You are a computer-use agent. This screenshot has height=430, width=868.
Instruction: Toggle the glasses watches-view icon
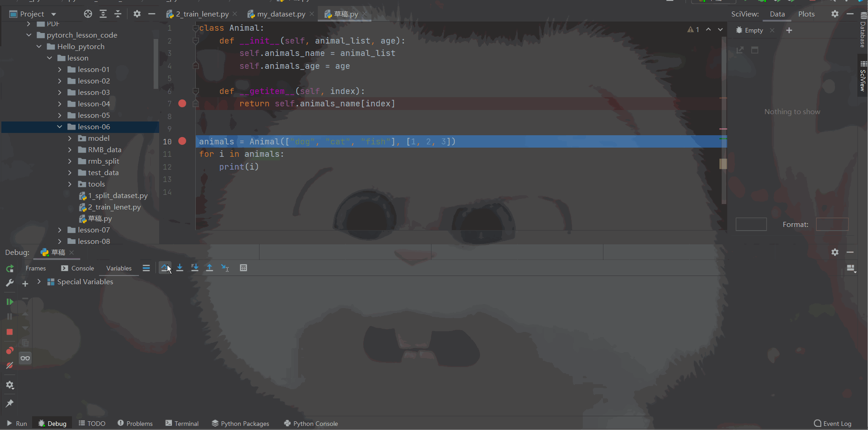click(x=25, y=358)
